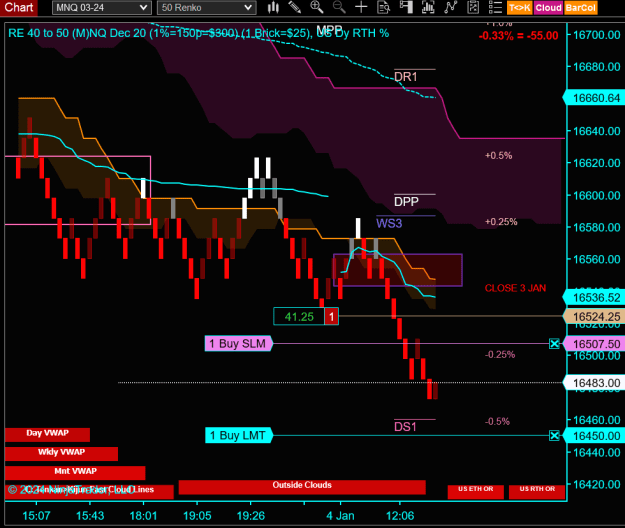This screenshot has height=528, width=625.
Task: Click the position quantity 1 marker
Action: [x=331, y=317]
